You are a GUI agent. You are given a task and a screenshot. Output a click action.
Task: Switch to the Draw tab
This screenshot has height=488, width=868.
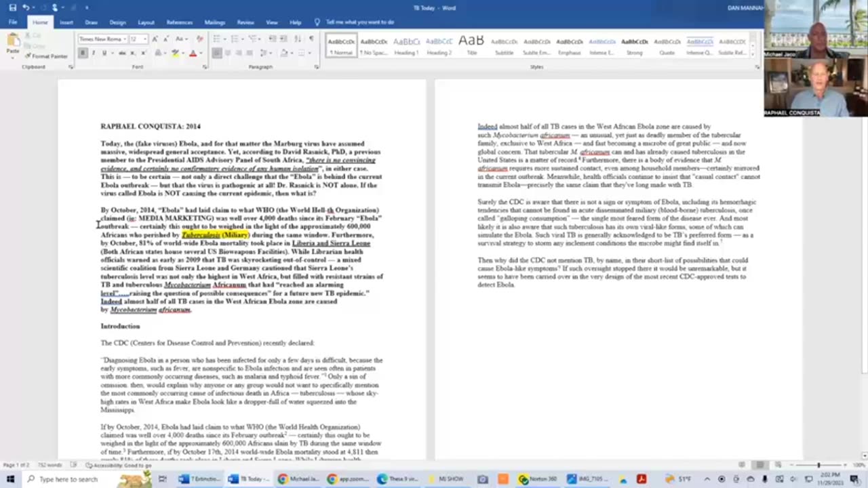tap(91, 22)
